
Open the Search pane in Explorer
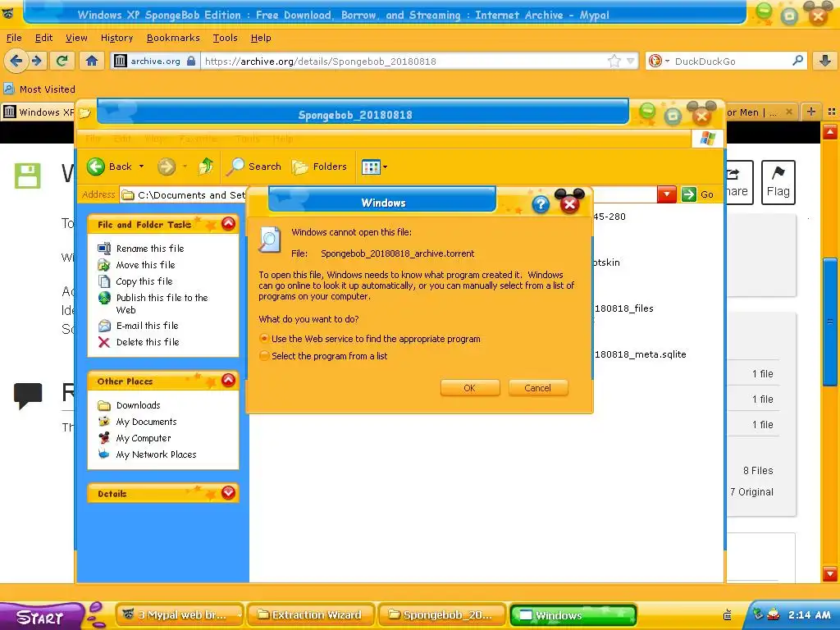[x=254, y=167]
